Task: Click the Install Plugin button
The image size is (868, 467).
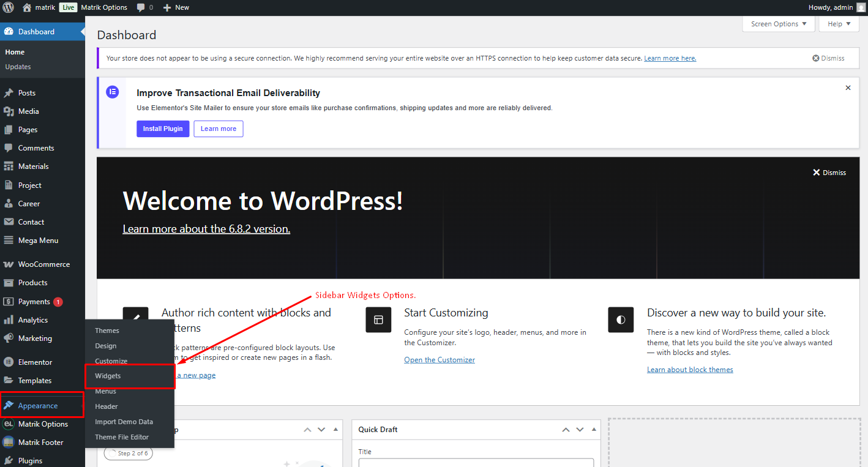Action: 163,129
